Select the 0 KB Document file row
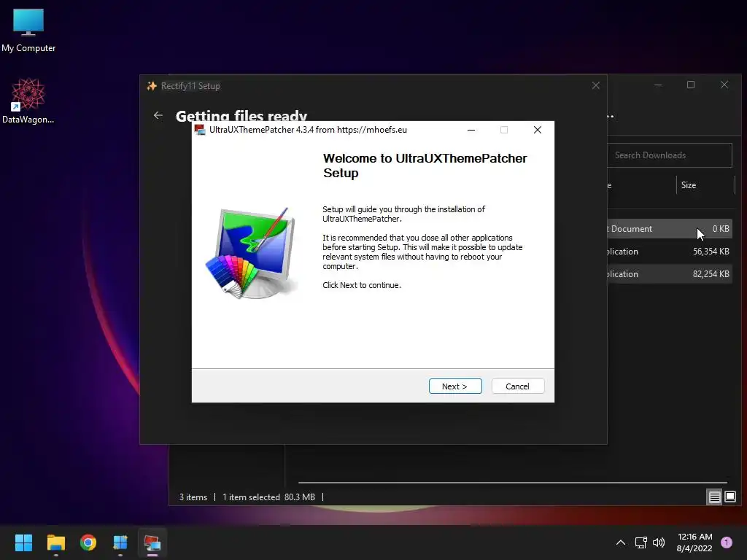747x560 pixels. pyautogui.click(x=670, y=228)
